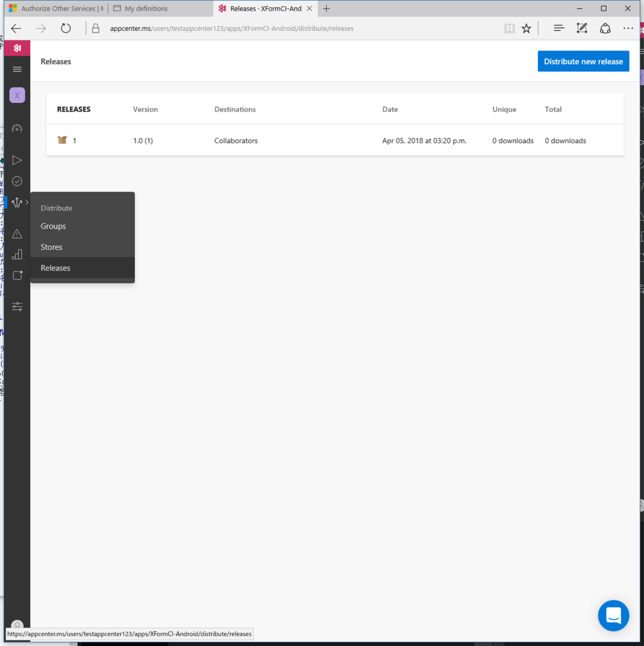Open app Settings via sliders icon

pyautogui.click(x=17, y=307)
